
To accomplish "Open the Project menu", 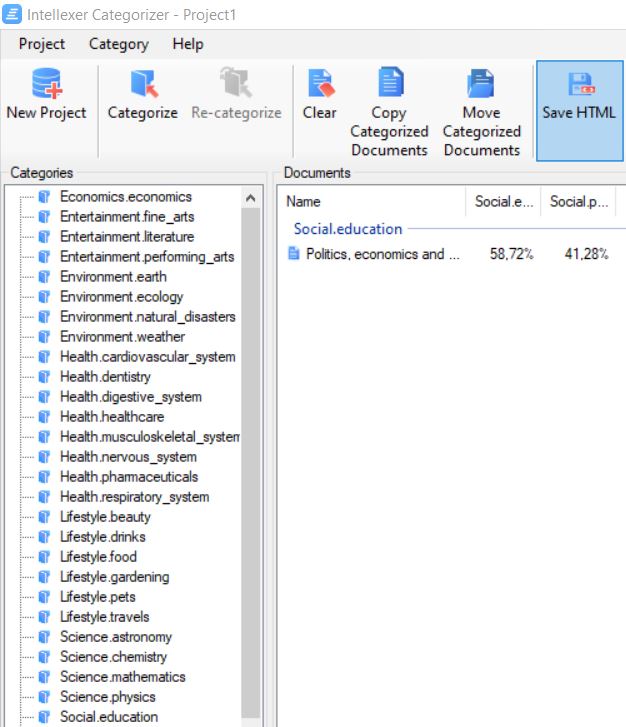I will (42, 44).
